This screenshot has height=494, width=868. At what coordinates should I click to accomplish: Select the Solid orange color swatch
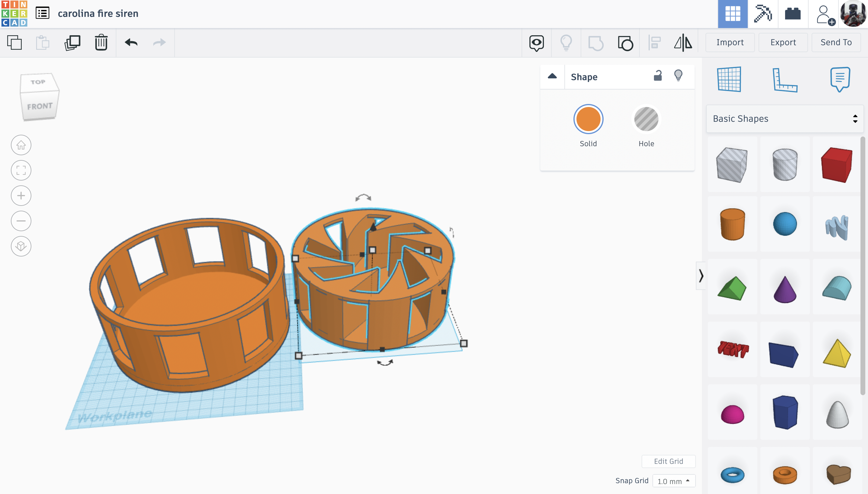point(588,119)
